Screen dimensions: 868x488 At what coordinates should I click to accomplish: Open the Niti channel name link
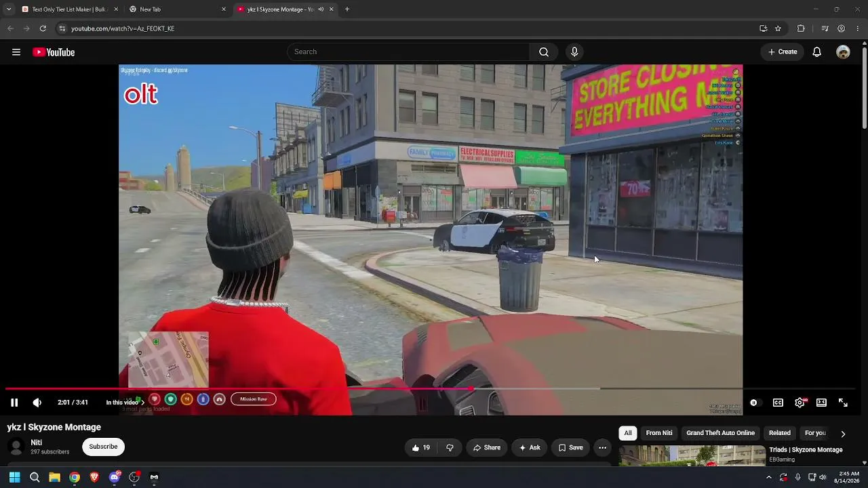point(37,443)
